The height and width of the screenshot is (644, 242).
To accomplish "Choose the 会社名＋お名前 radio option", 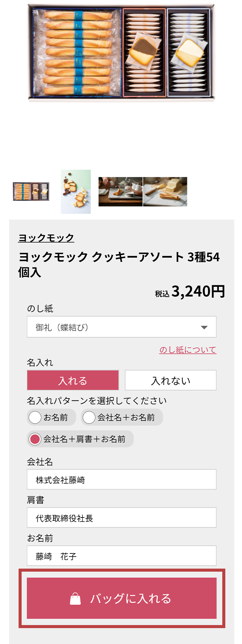I will pyautogui.click(x=89, y=417).
